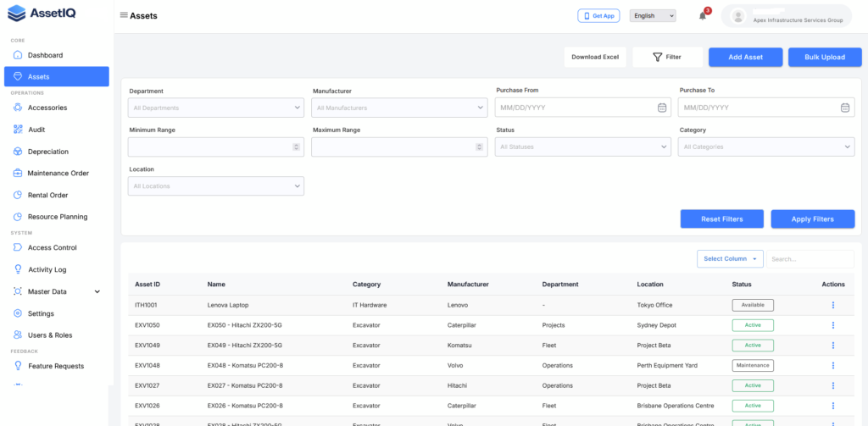Image resolution: width=868 pixels, height=426 pixels.
Task: Open the Select Column dropdown
Action: pyautogui.click(x=730, y=258)
